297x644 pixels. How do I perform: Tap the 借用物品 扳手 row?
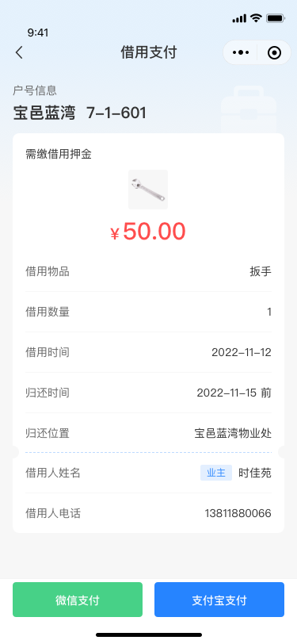(148, 271)
